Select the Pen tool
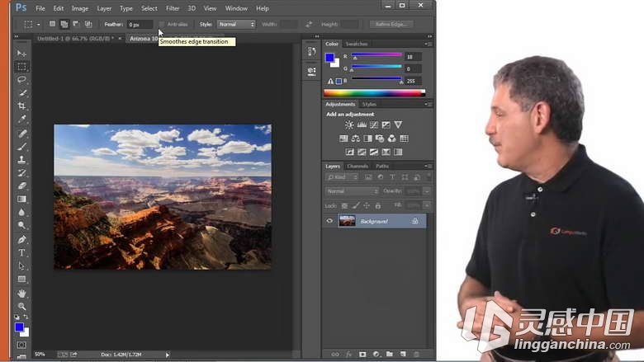Viewport: 644px width, 362px height. point(21,239)
